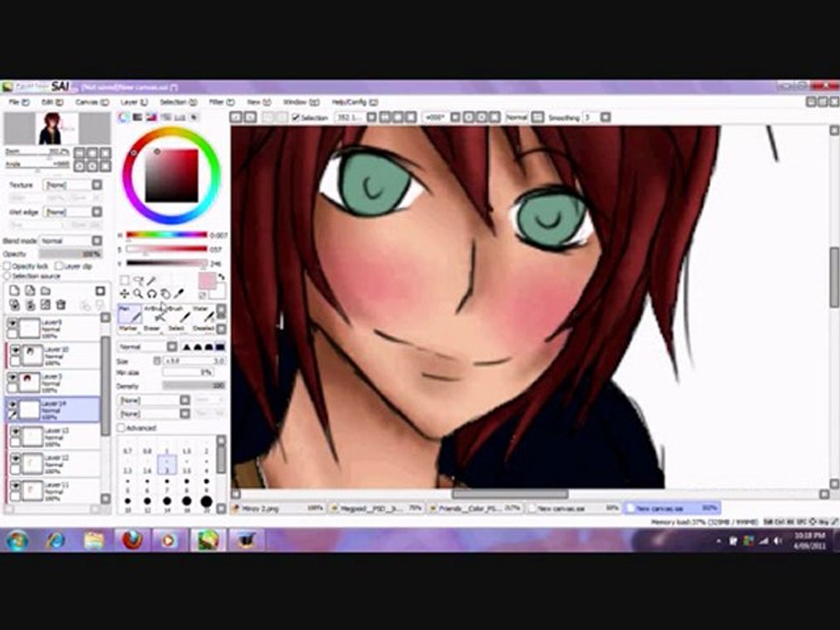Image resolution: width=840 pixels, height=630 pixels.
Task: Select the Marker tool
Action: click(x=129, y=328)
